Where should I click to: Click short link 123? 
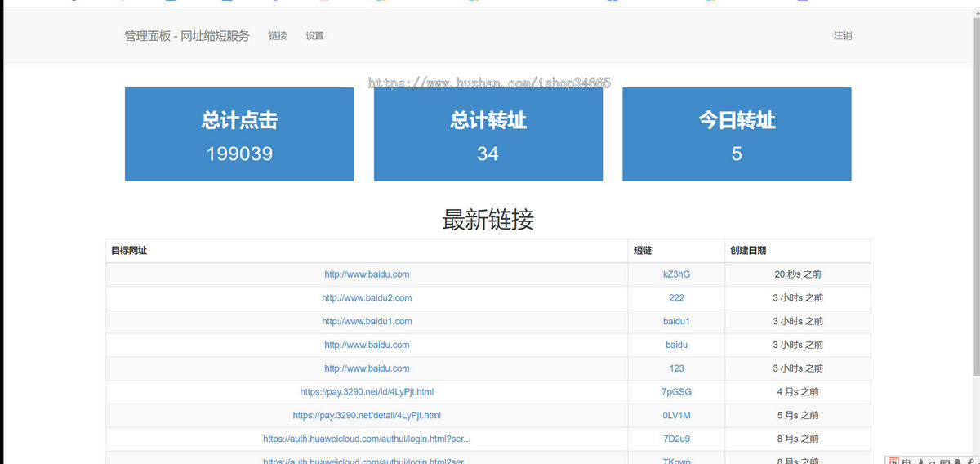coord(676,368)
